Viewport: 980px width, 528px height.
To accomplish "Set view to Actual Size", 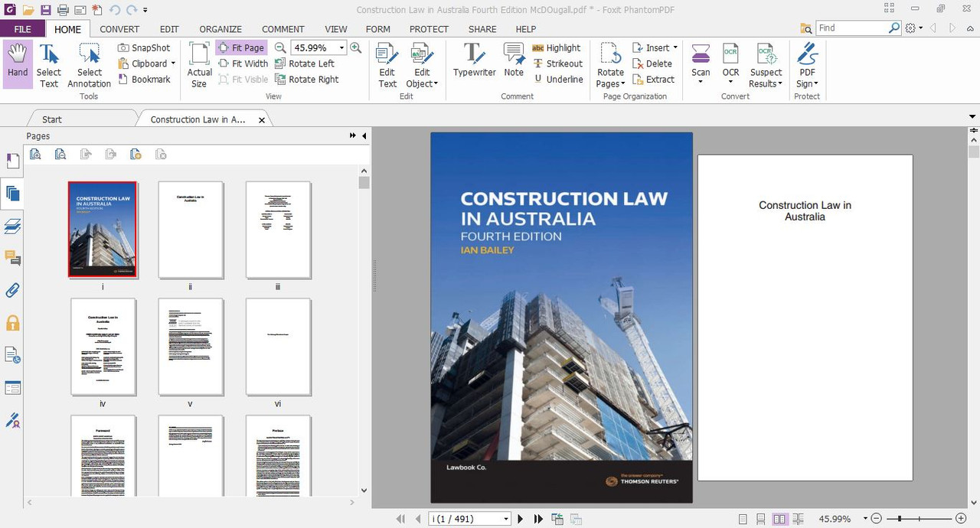I will 199,64.
